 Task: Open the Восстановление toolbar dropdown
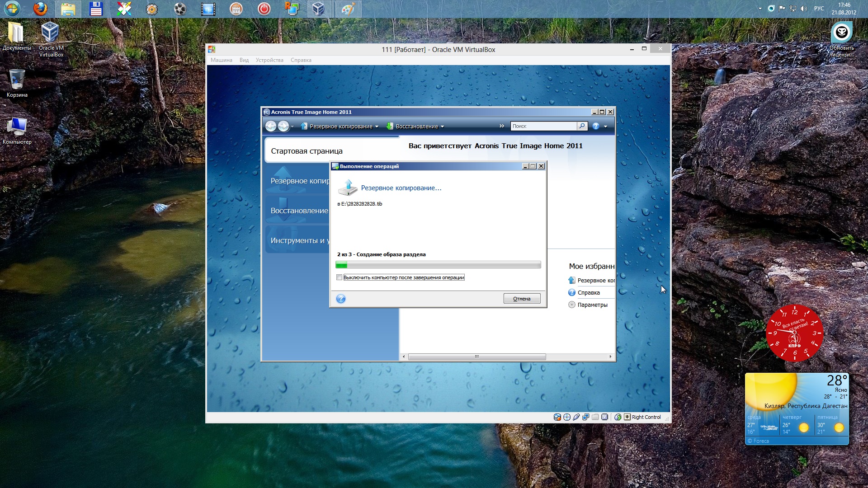pos(415,127)
